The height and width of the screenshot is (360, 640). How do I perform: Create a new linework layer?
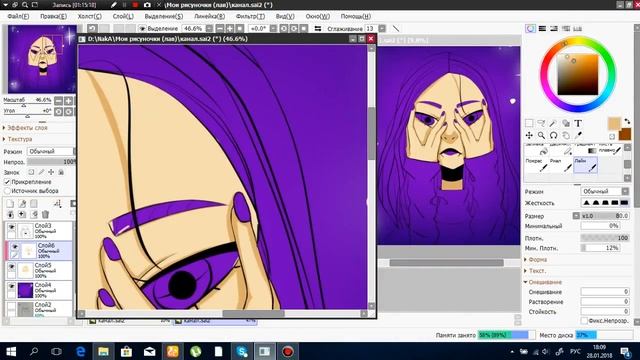[x=22, y=203]
